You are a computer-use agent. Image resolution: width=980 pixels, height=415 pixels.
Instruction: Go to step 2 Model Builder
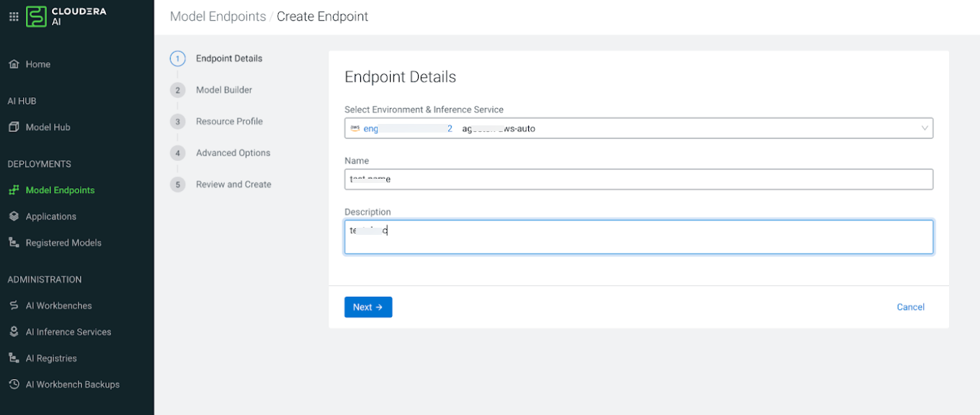(223, 90)
